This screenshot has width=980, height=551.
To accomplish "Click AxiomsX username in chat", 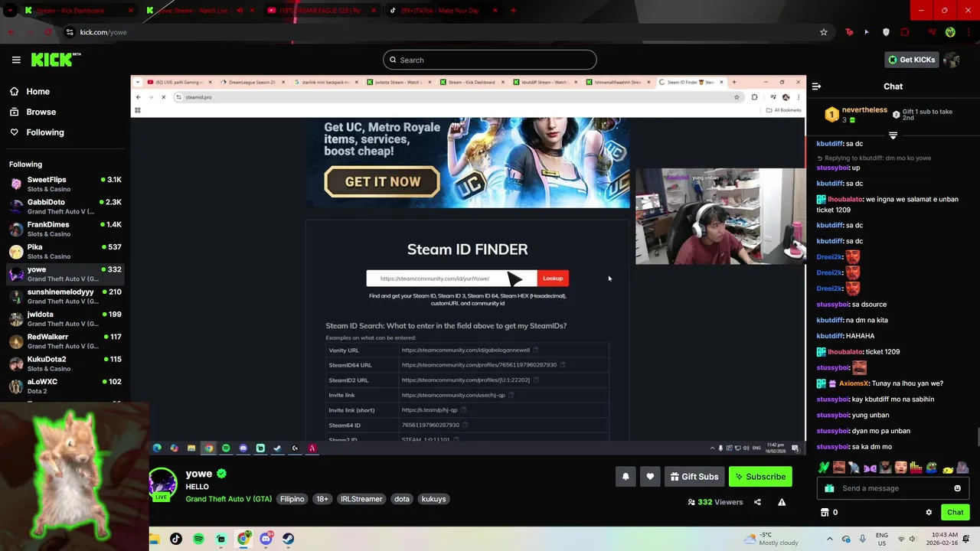I will coord(854,383).
